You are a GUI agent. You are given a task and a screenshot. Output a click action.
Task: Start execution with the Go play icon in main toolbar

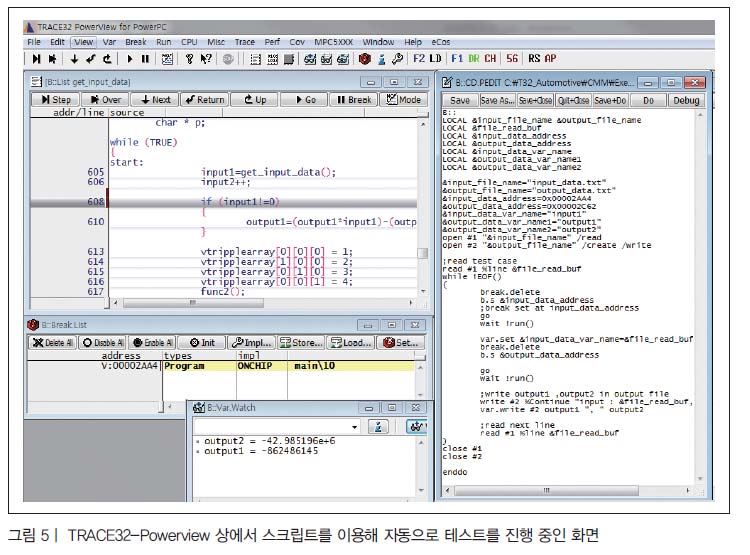129,59
